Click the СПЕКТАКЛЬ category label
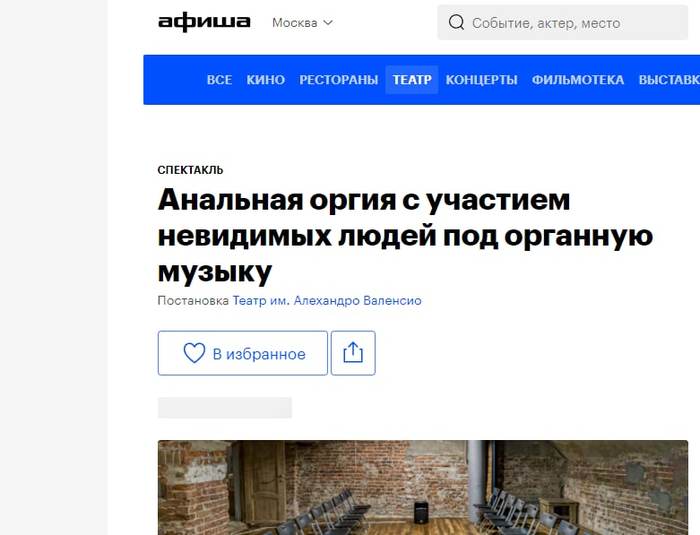700x535 pixels. pos(190,170)
